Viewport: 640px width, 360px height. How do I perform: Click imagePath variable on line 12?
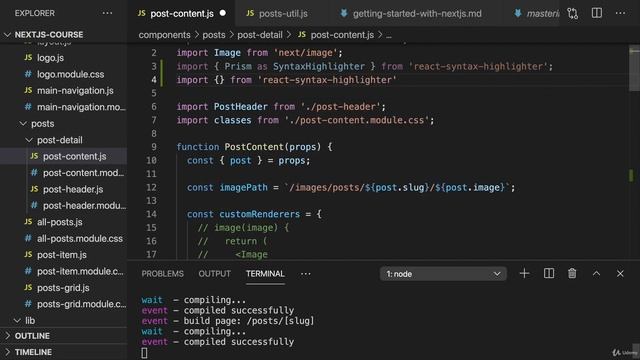click(244, 187)
